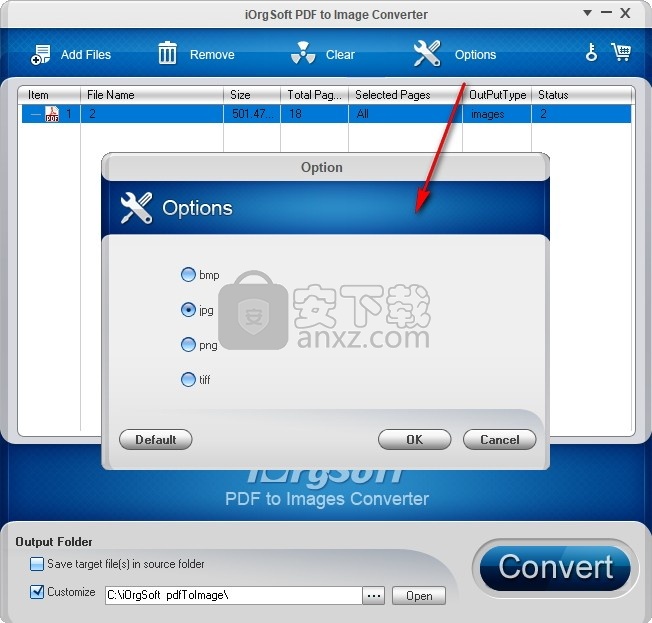Click the Selected Pages column header

click(405, 95)
